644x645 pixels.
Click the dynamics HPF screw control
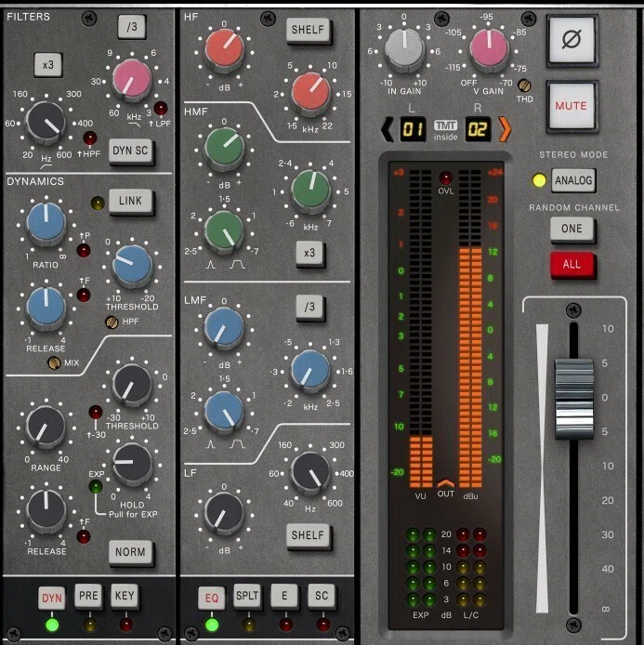point(112,322)
